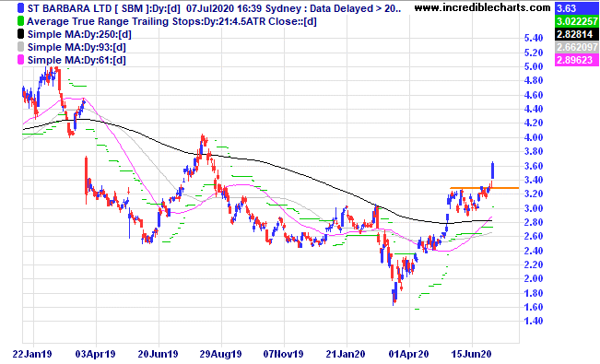Click the 5.00 price axis label

tap(534, 66)
